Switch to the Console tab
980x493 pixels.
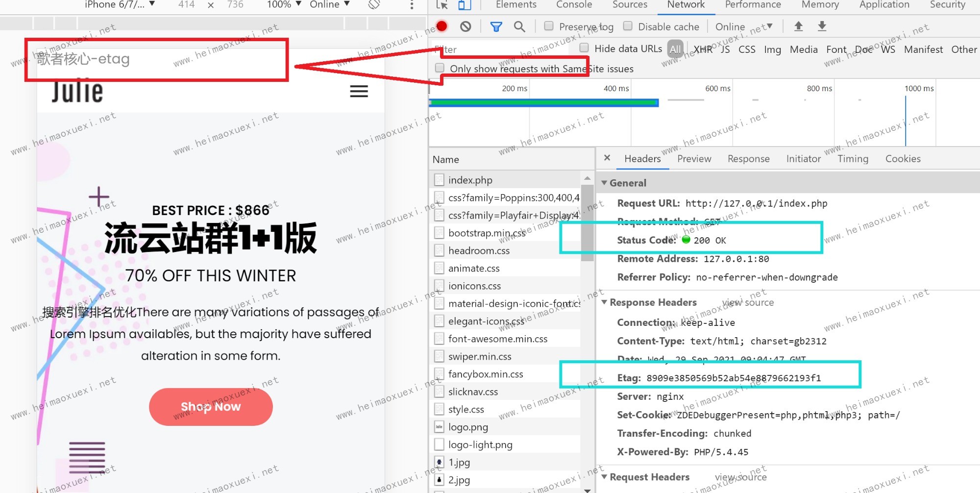[574, 5]
